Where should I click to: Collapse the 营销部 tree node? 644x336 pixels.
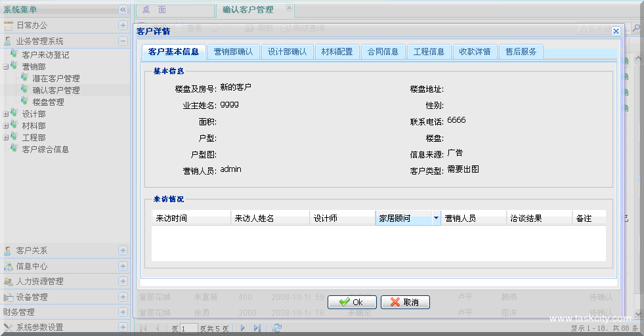point(6,67)
